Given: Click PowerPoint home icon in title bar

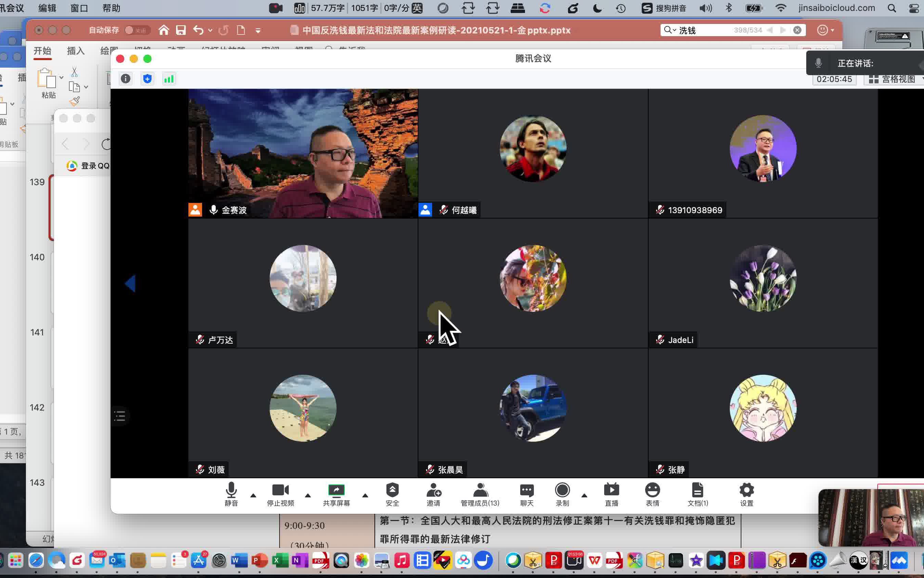Looking at the screenshot, I should [164, 30].
